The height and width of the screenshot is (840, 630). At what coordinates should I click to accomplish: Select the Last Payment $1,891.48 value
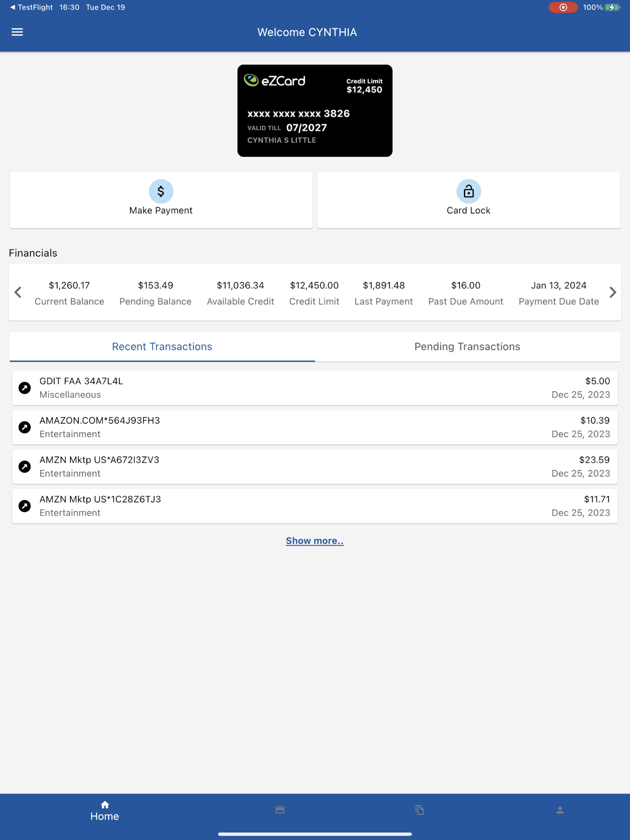384,285
